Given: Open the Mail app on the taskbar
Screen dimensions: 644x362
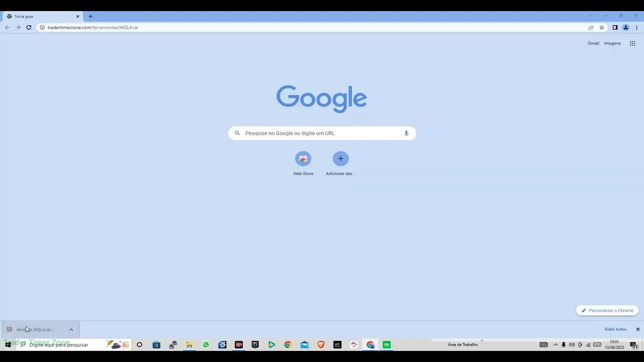Looking at the screenshot, I should coord(304,344).
